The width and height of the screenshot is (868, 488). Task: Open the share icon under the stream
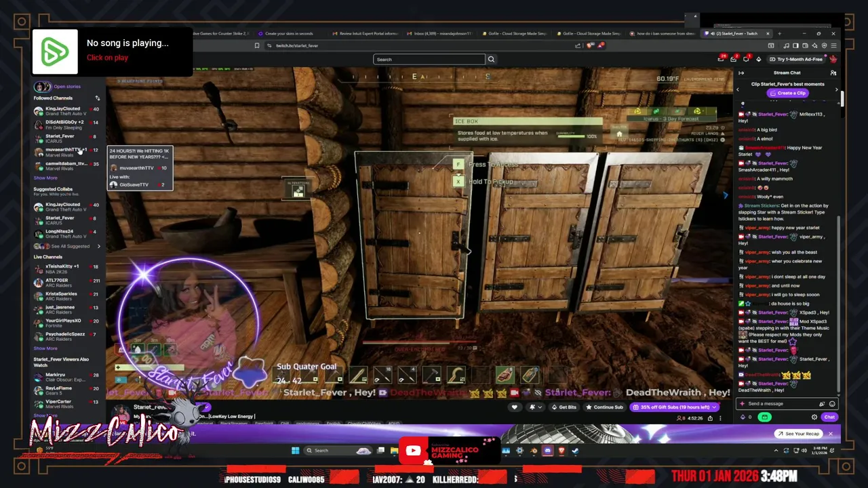coord(710,418)
